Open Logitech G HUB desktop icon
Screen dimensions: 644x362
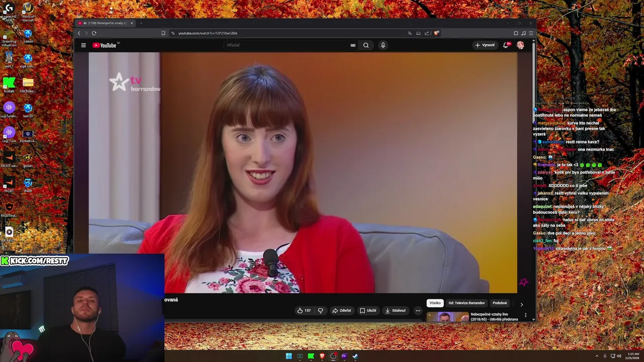pos(9,13)
